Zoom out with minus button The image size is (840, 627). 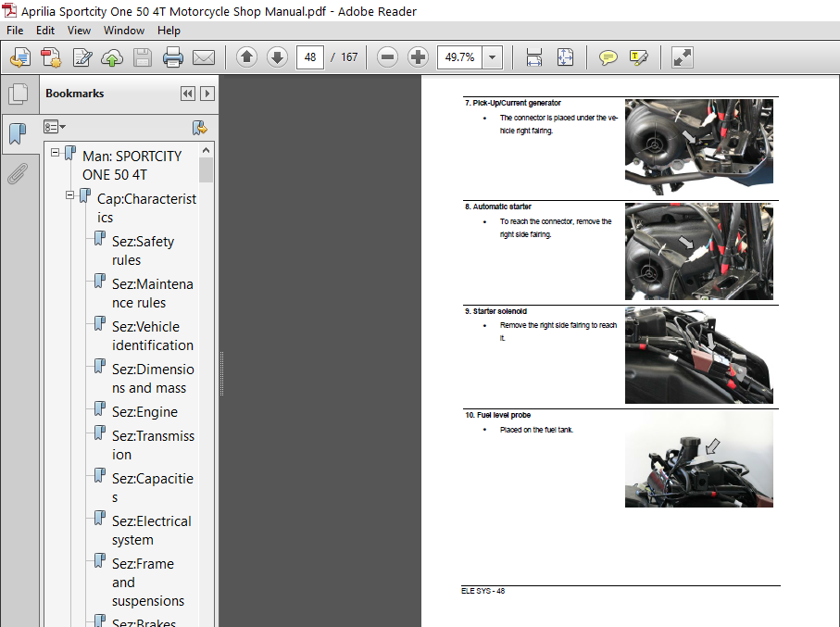point(387,56)
